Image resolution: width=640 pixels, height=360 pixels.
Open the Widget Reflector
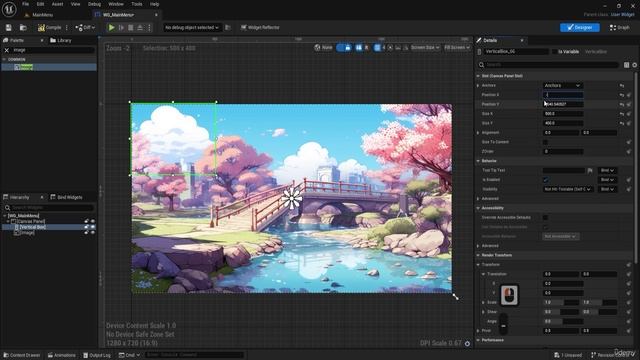click(x=260, y=27)
